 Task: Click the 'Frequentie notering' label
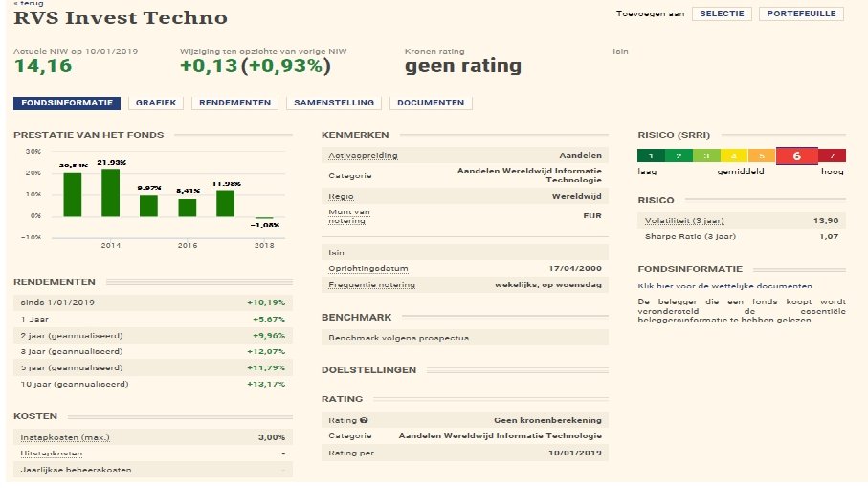(x=371, y=285)
